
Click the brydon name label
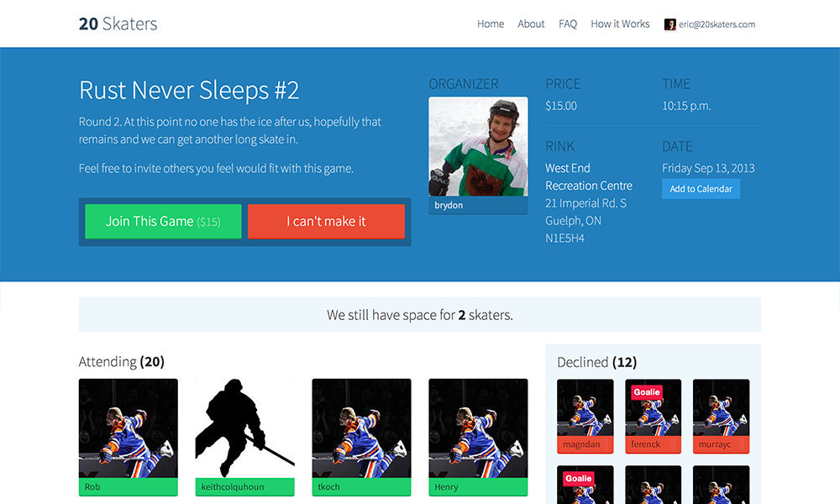[x=449, y=205]
